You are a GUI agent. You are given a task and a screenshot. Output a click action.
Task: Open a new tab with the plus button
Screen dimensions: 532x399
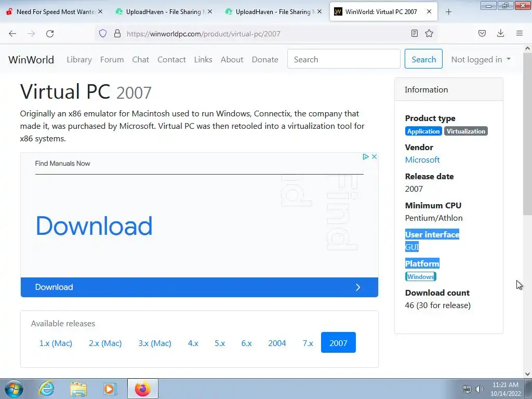[448, 12]
